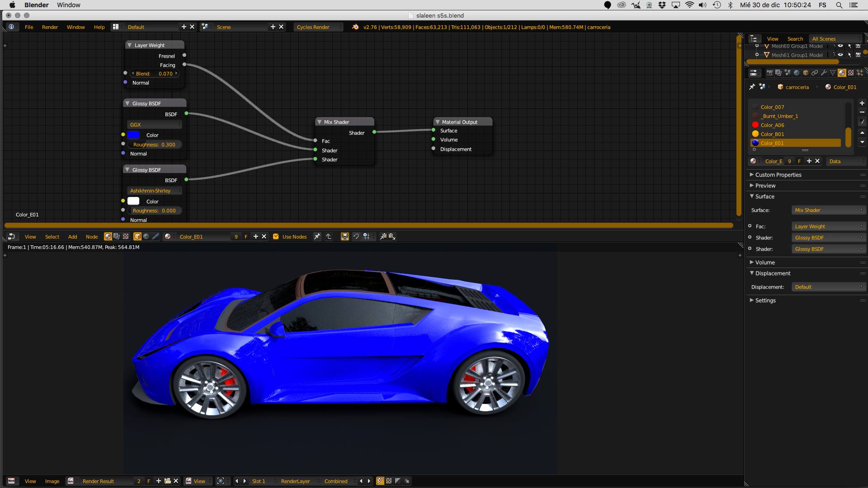Viewport: 868px width, 488px height.
Task: Select the Texture properties tab
Action: (x=850, y=73)
